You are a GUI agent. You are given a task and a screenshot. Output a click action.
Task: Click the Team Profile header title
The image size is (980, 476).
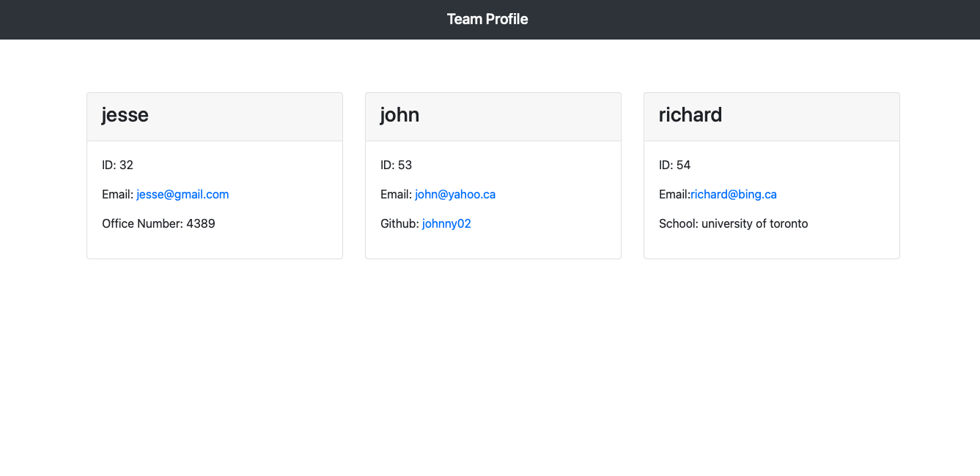coord(487,19)
